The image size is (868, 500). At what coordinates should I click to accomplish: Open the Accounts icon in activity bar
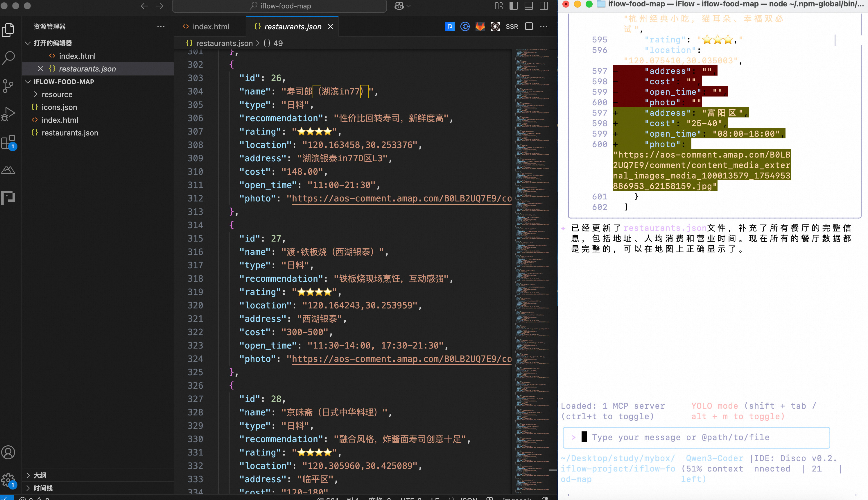pyautogui.click(x=8, y=452)
